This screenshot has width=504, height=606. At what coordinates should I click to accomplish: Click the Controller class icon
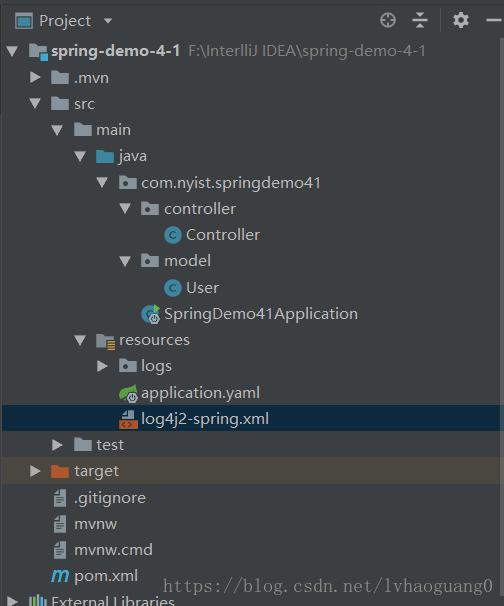(173, 235)
